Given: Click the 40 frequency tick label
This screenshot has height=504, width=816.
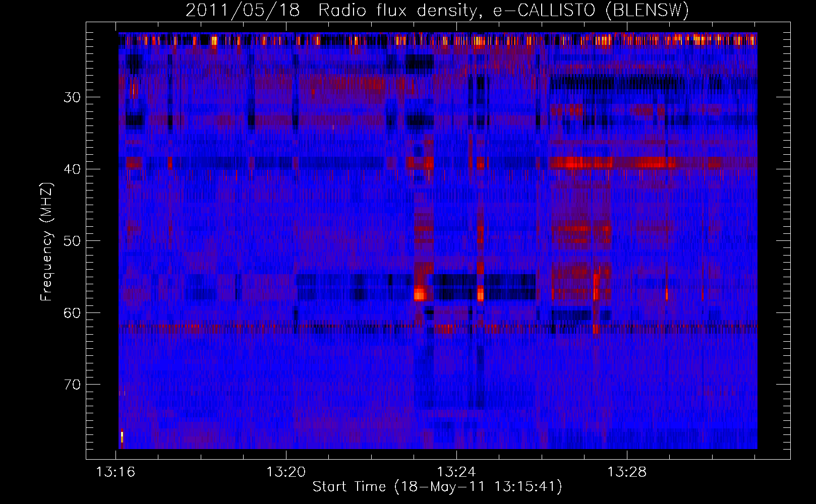Looking at the screenshot, I should pos(72,169).
